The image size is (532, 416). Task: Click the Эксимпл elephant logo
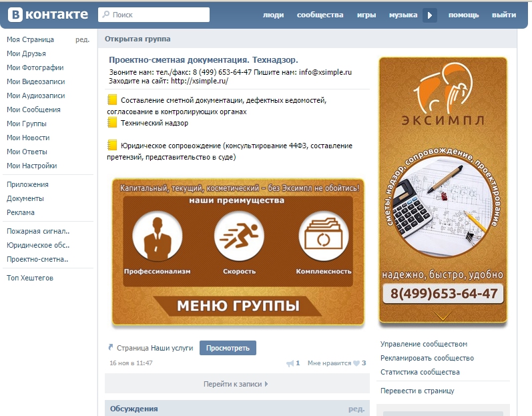[443, 89]
